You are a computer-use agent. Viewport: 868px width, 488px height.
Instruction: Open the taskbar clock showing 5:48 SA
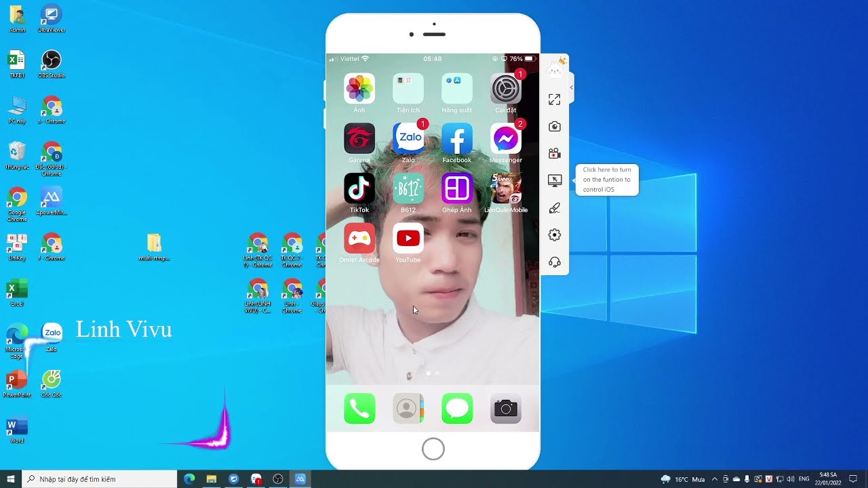[828, 479]
